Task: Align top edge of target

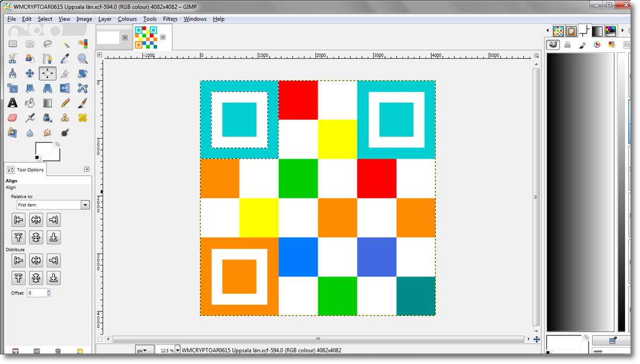Action: pyautogui.click(x=18, y=237)
